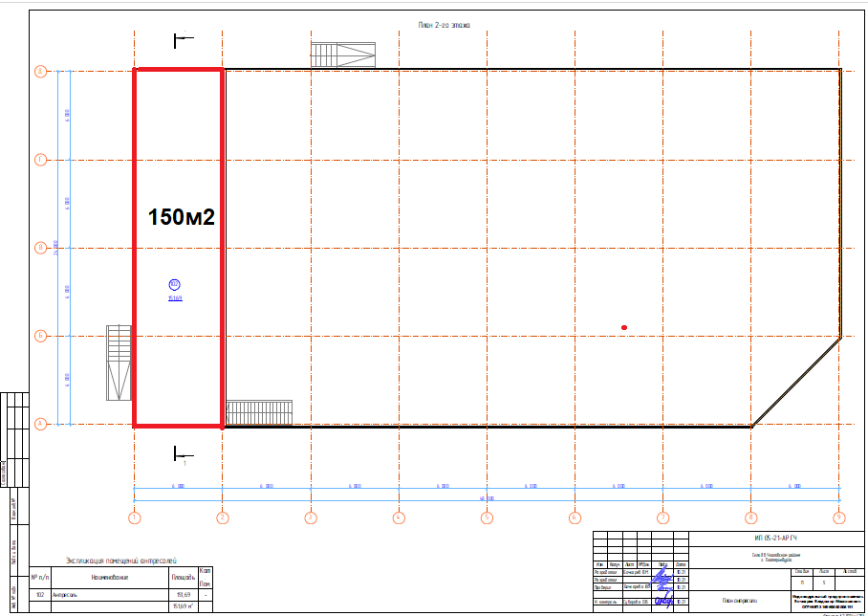Select the ИП 05-21-АР ГЧ title block code
The height and width of the screenshot is (616, 868).
(x=772, y=539)
